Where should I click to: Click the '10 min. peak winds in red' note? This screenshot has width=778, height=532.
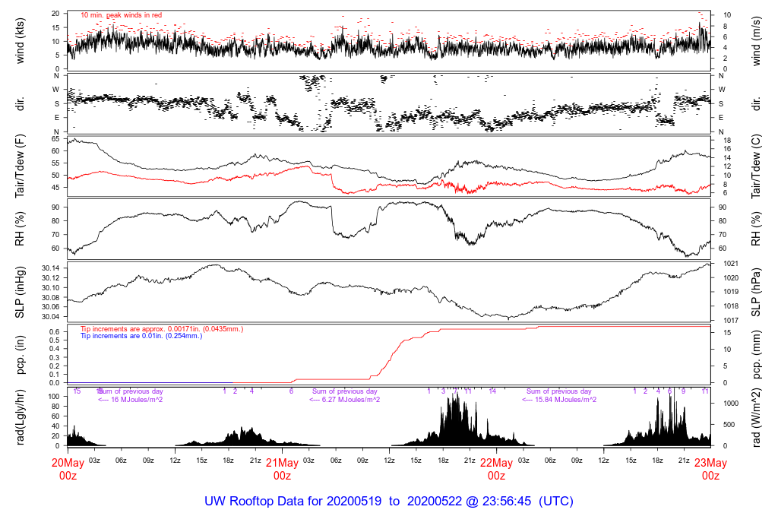[121, 15]
